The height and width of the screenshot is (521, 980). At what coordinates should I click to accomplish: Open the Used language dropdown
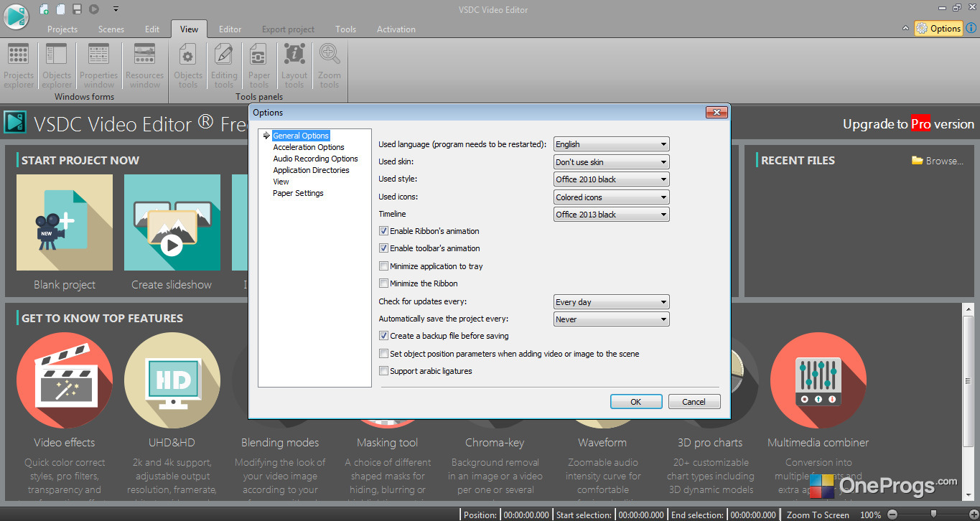(612, 144)
